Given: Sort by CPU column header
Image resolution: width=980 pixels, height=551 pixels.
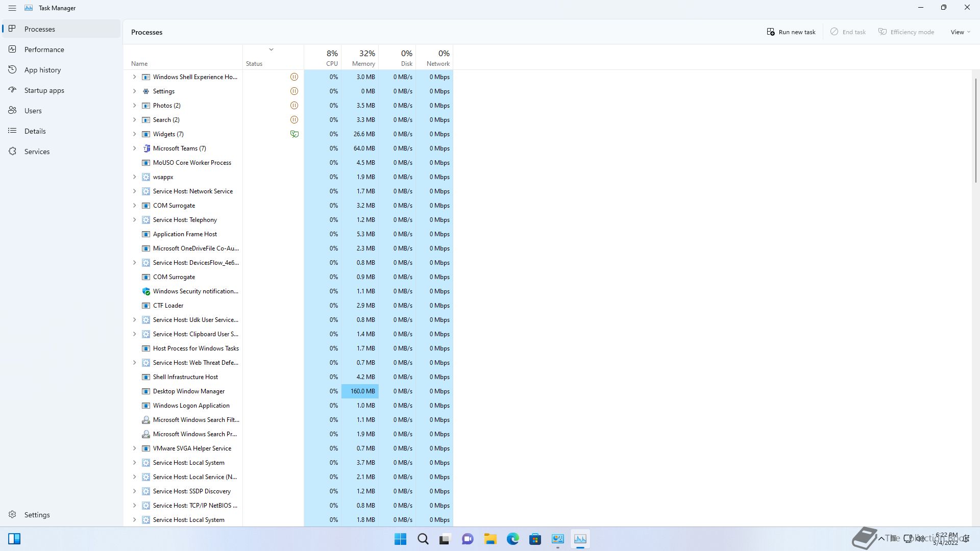Looking at the screenshot, I should (x=323, y=57).
